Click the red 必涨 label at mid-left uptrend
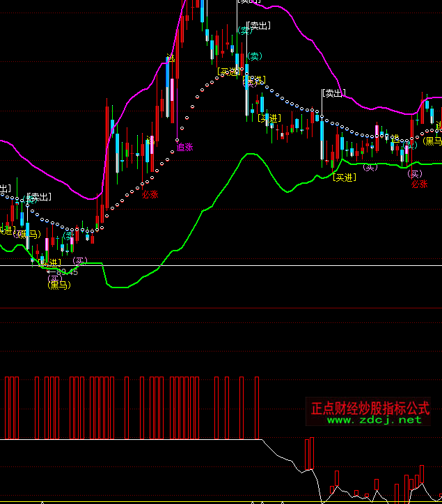 [x=150, y=194]
